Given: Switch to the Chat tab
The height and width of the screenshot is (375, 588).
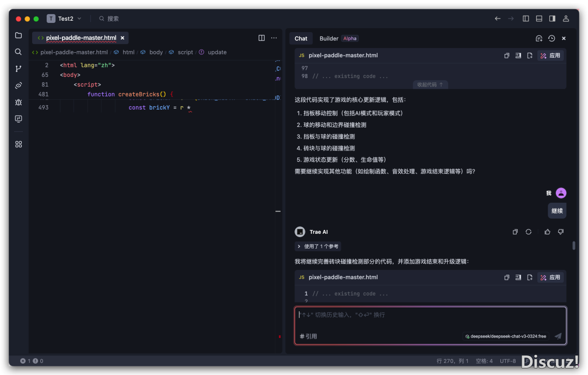Looking at the screenshot, I should tap(301, 38).
